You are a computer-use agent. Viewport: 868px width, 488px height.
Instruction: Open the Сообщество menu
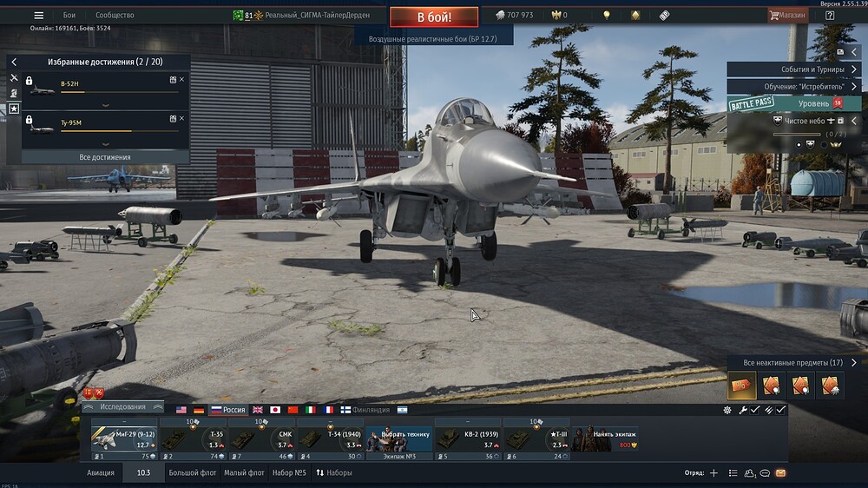coord(115,15)
